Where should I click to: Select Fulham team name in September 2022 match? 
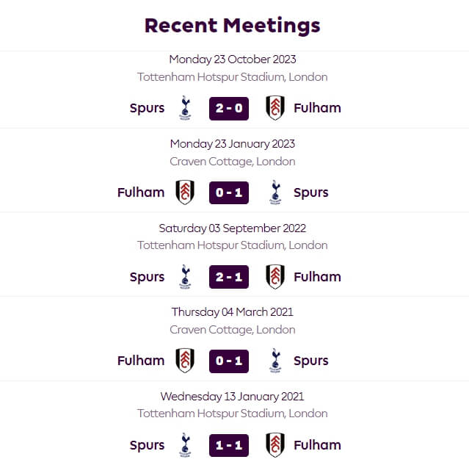pyautogui.click(x=317, y=276)
